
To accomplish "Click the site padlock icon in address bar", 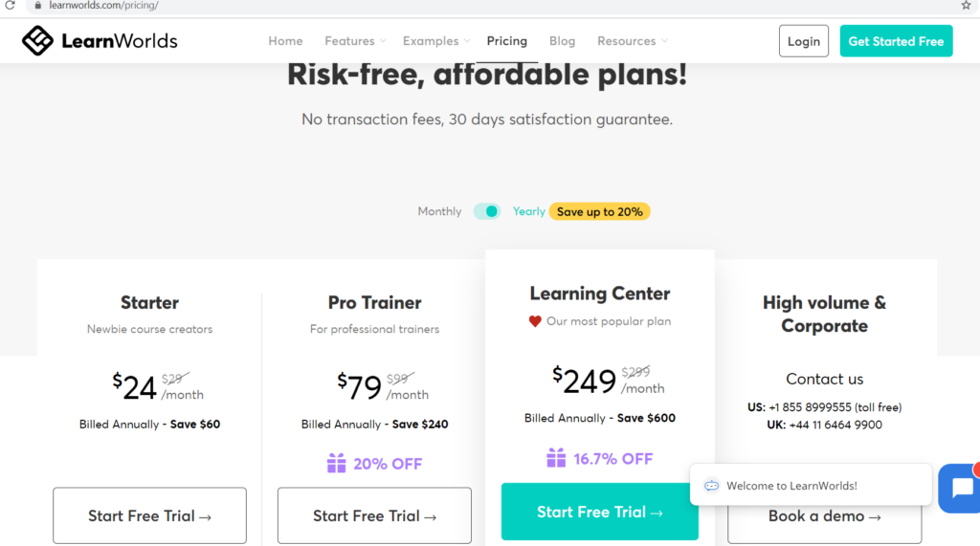I will [37, 5].
